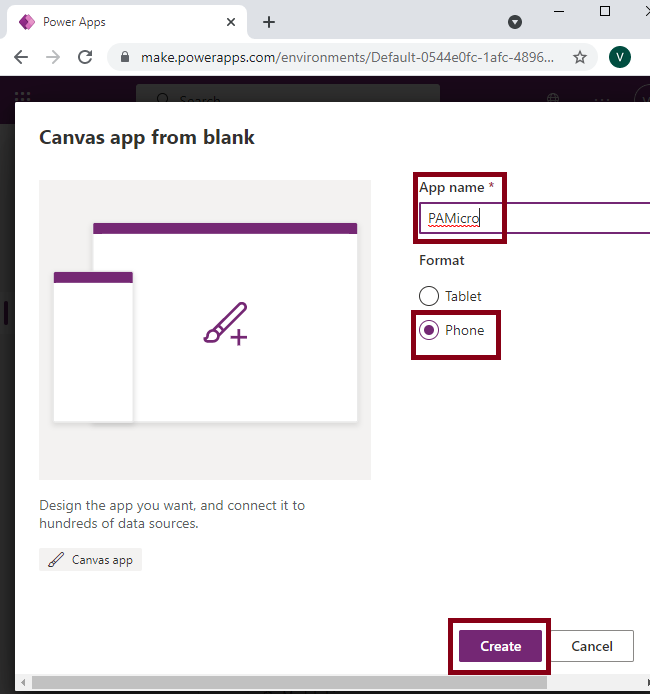Click the Canvas app tag

90,560
